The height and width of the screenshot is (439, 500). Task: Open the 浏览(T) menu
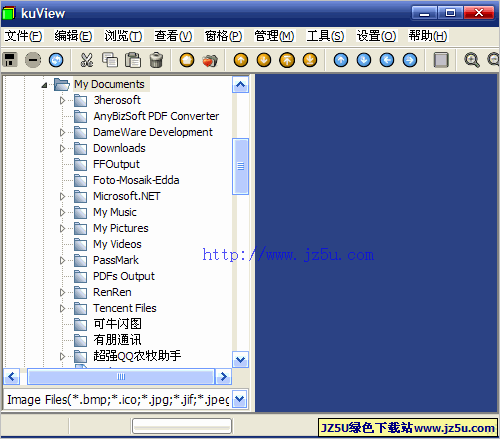point(123,36)
